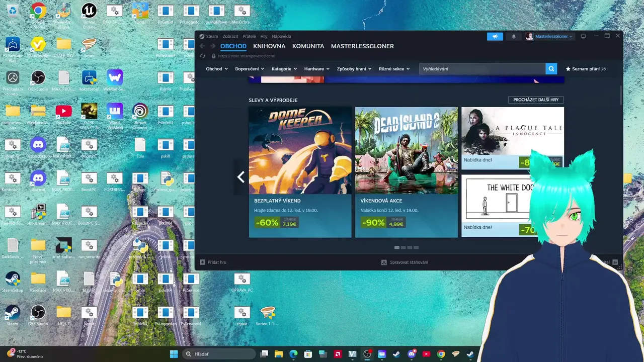Open the Steam announcements megaphone button

coord(495,36)
